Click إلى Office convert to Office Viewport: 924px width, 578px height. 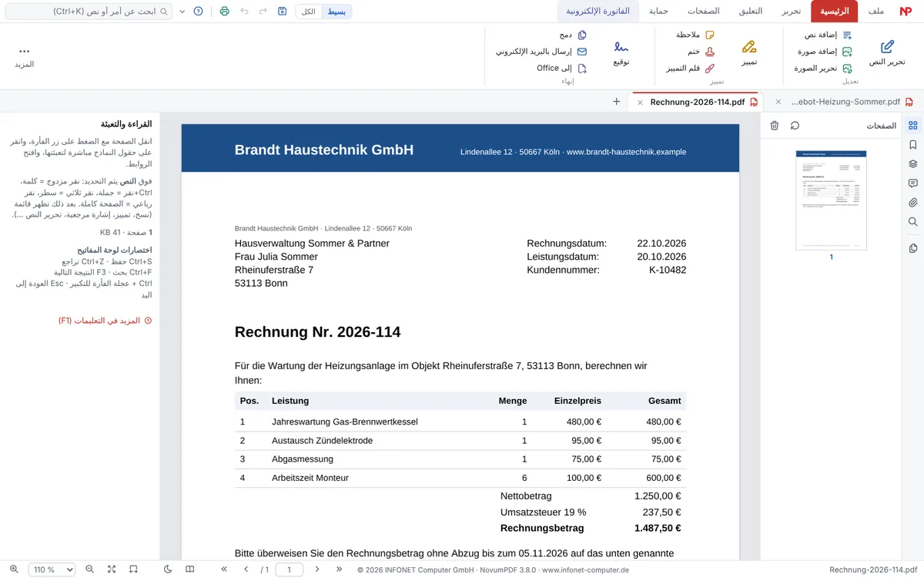click(562, 68)
